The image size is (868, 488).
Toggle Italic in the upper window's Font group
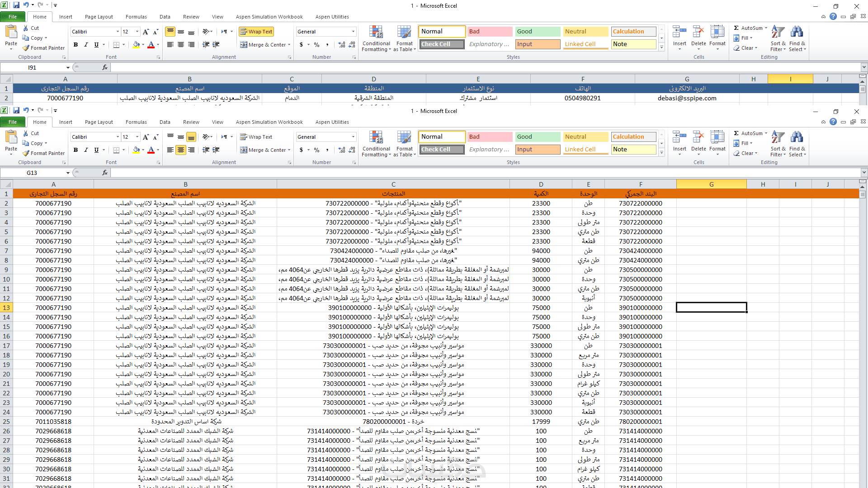(x=86, y=45)
